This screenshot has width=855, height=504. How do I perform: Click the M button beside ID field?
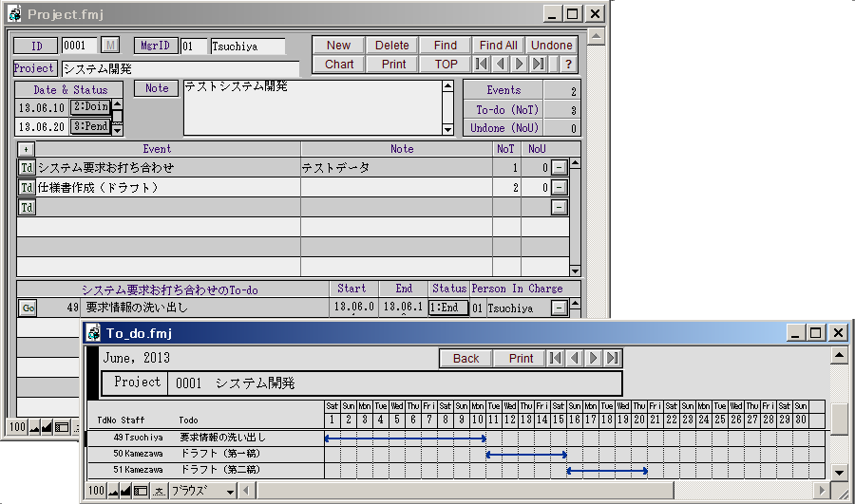pyautogui.click(x=111, y=46)
